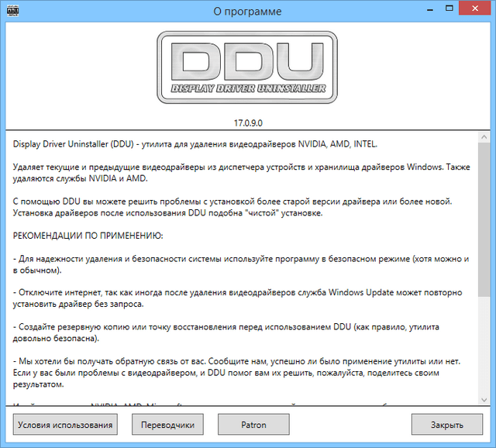Maximize the О программе window
Viewport: 496px width, 448px height.
point(449,9)
